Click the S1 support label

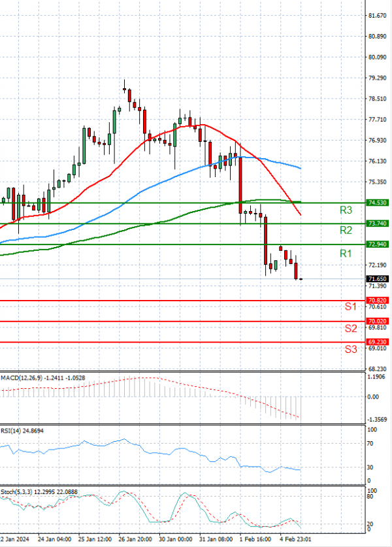click(x=350, y=307)
